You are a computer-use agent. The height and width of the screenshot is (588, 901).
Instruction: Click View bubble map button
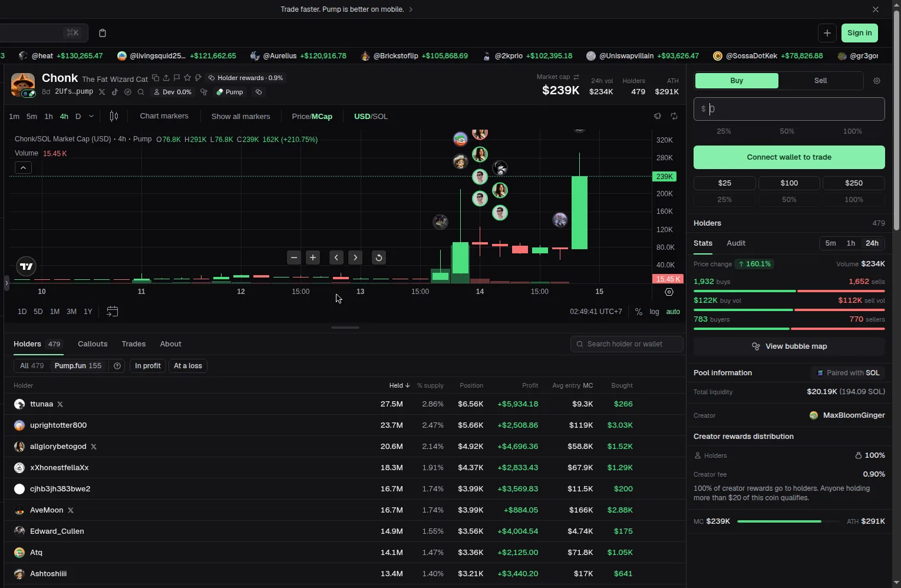(789, 346)
